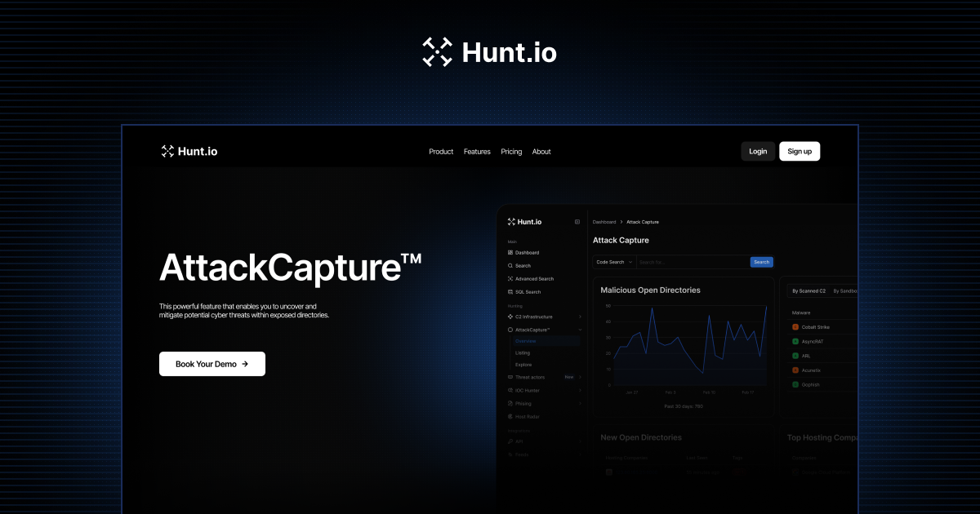The image size is (980, 514).
Task: Collapse the AttackCapture section chevron
Action: [580, 330]
